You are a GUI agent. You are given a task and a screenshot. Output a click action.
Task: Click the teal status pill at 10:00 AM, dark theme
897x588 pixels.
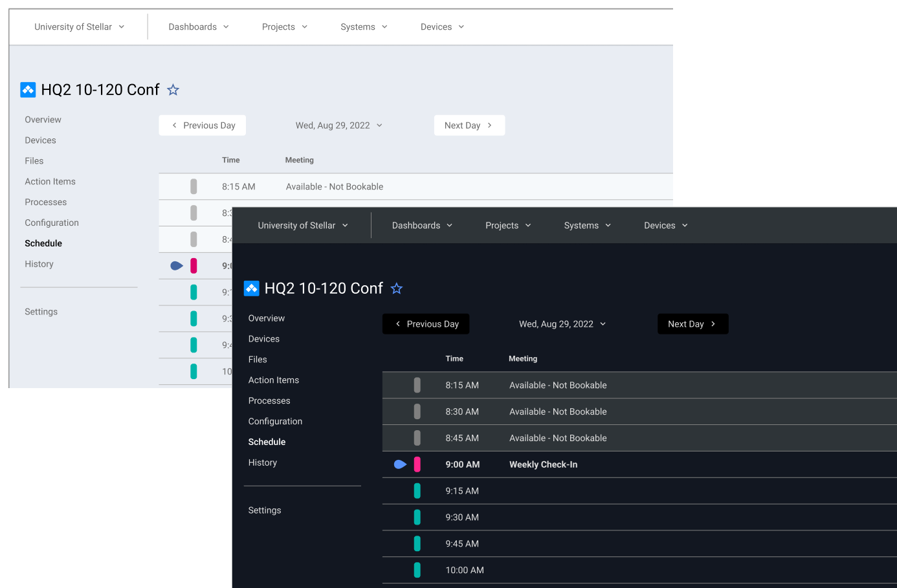point(417,570)
